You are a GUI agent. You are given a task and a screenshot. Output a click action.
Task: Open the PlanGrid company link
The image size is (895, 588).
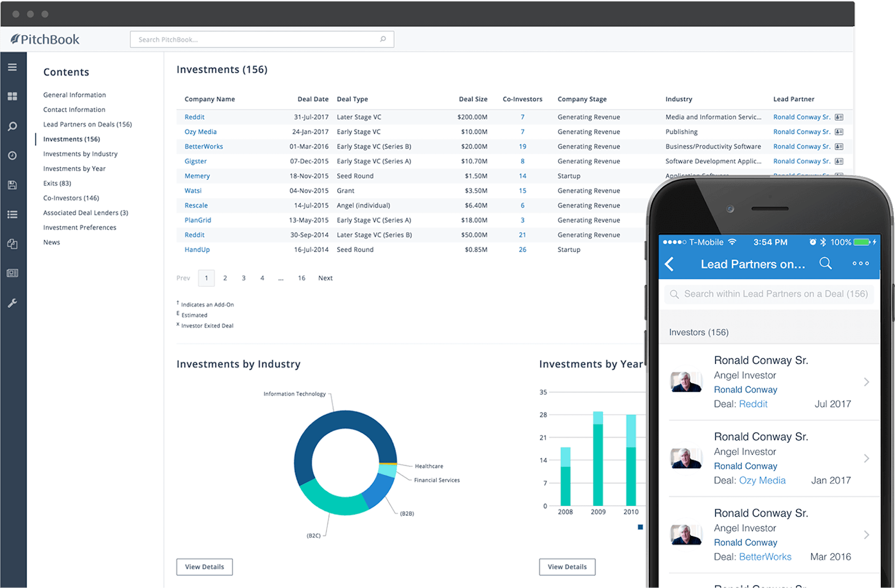pos(198,220)
